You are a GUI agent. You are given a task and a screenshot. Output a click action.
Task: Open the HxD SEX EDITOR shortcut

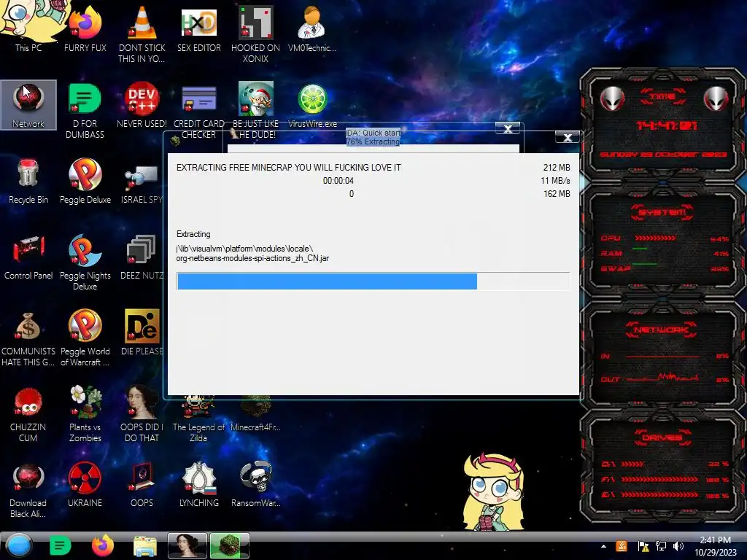(x=199, y=28)
